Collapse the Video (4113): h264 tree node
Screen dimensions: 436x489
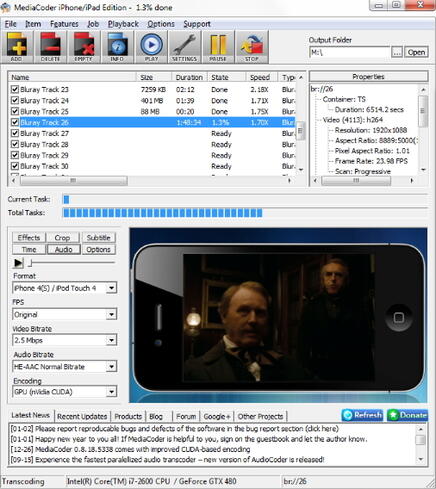pos(352,120)
